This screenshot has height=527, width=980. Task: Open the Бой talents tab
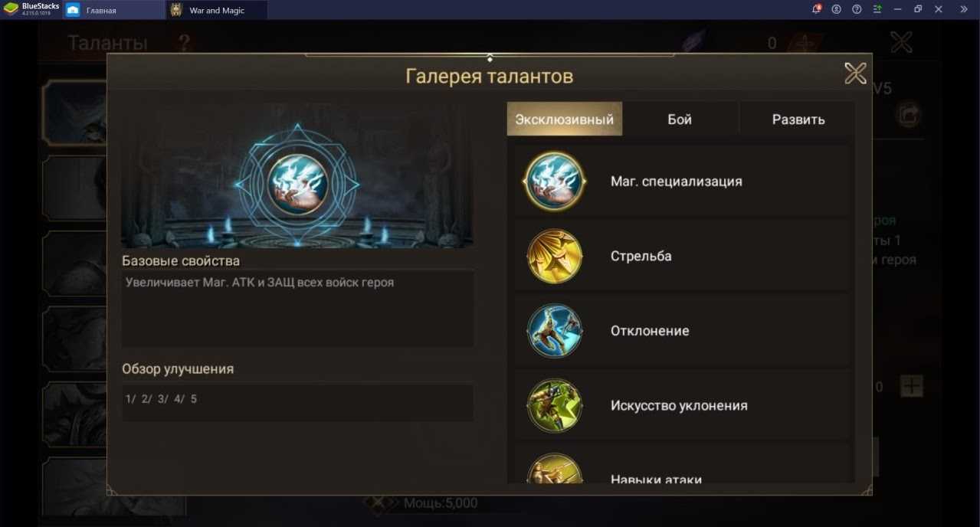pyautogui.click(x=680, y=119)
